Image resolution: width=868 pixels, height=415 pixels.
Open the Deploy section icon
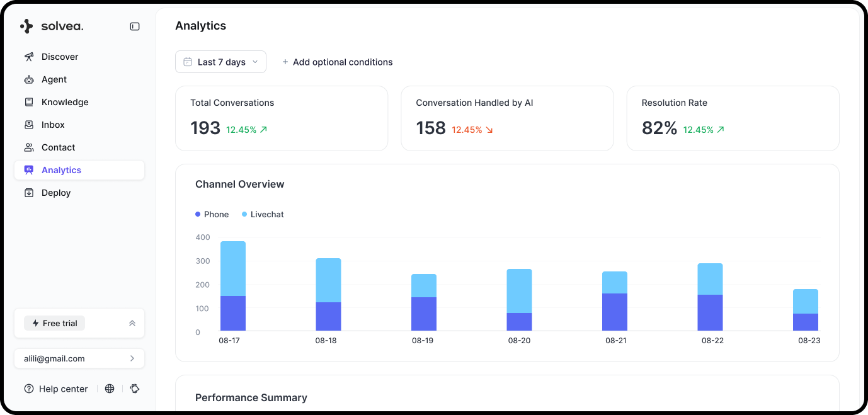pos(30,193)
